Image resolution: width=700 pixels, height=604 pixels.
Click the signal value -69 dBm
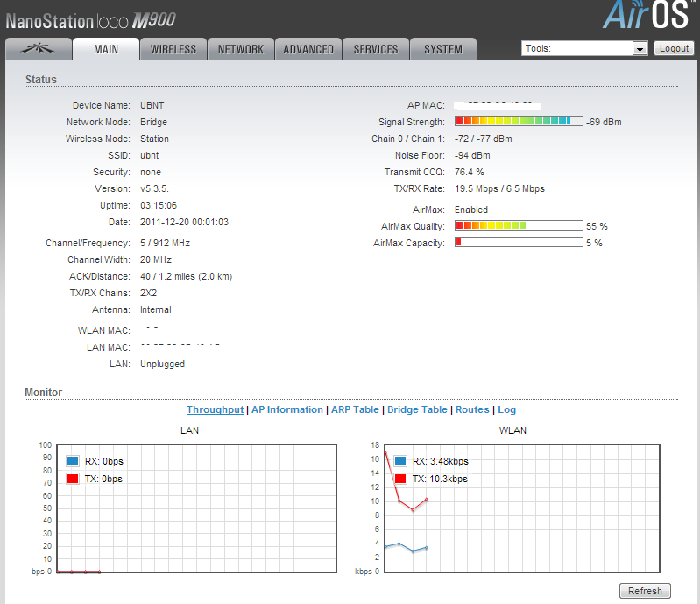pyautogui.click(x=604, y=122)
